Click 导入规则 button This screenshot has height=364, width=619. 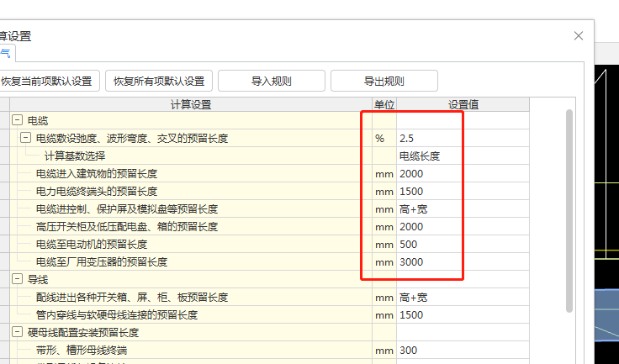pos(272,81)
